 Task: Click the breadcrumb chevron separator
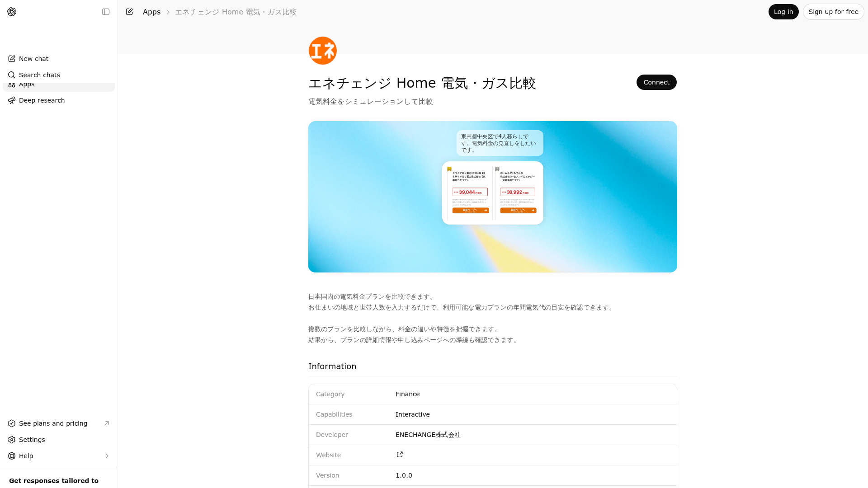pyautogui.click(x=168, y=12)
